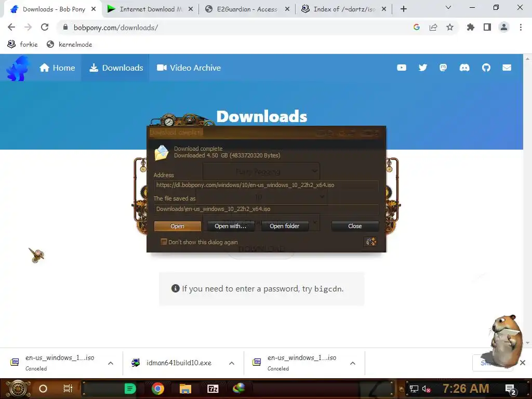Screen dimensions: 532x399
Task: Open the Chrome profile avatar
Action: click(x=504, y=27)
